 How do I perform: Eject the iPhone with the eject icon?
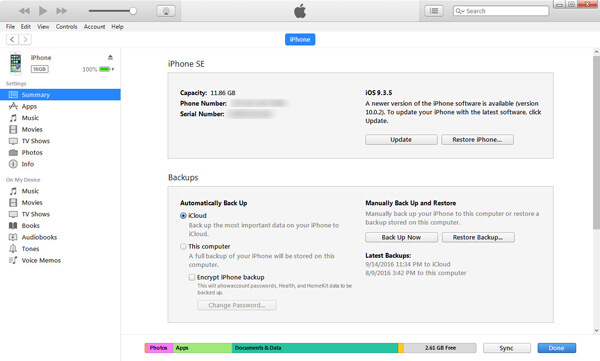(110, 57)
